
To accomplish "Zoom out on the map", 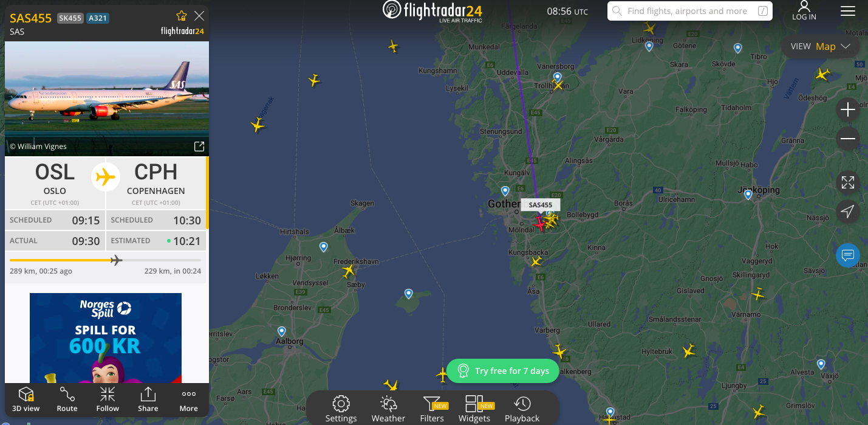I will [x=848, y=139].
